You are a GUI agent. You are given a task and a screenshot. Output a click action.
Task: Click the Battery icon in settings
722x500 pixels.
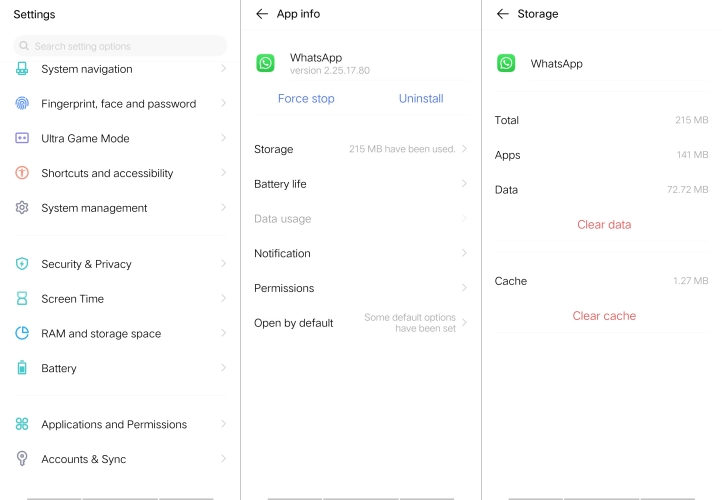coord(22,368)
